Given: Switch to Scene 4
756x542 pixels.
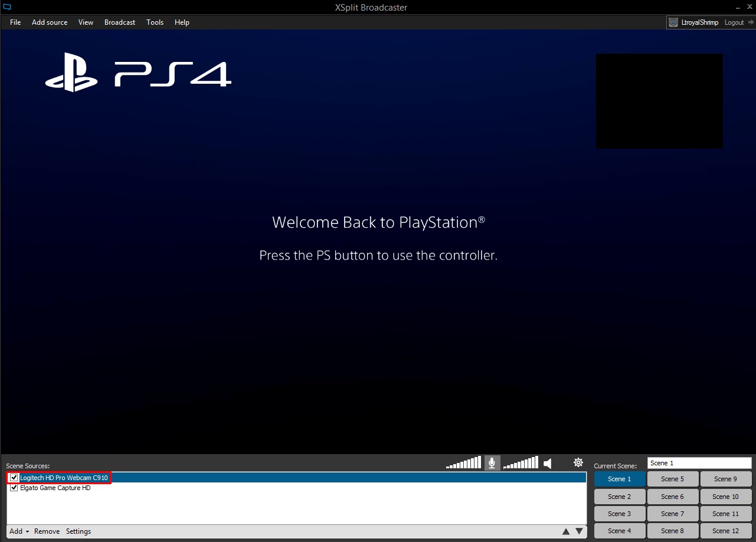Looking at the screenshot, I should tap(620, 531).
